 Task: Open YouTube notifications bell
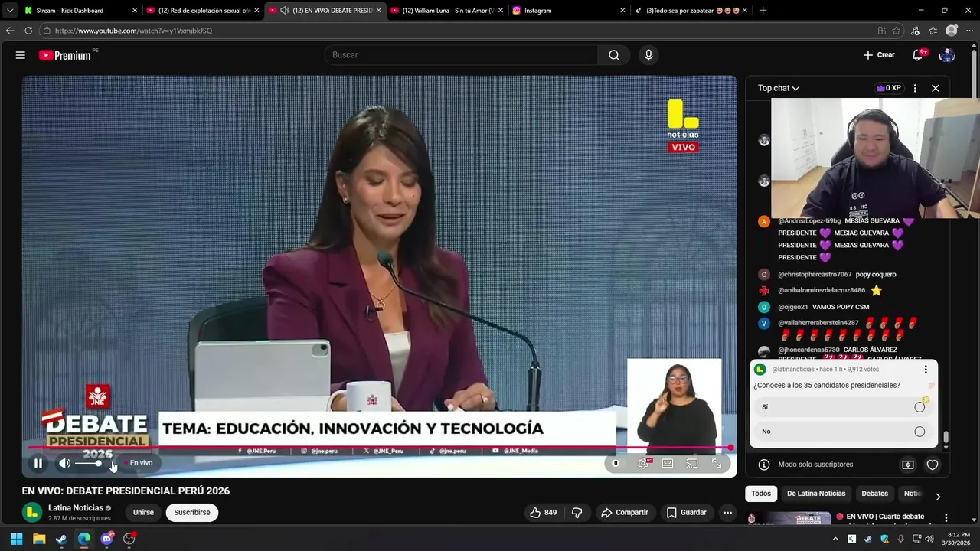tap(917, 55)
